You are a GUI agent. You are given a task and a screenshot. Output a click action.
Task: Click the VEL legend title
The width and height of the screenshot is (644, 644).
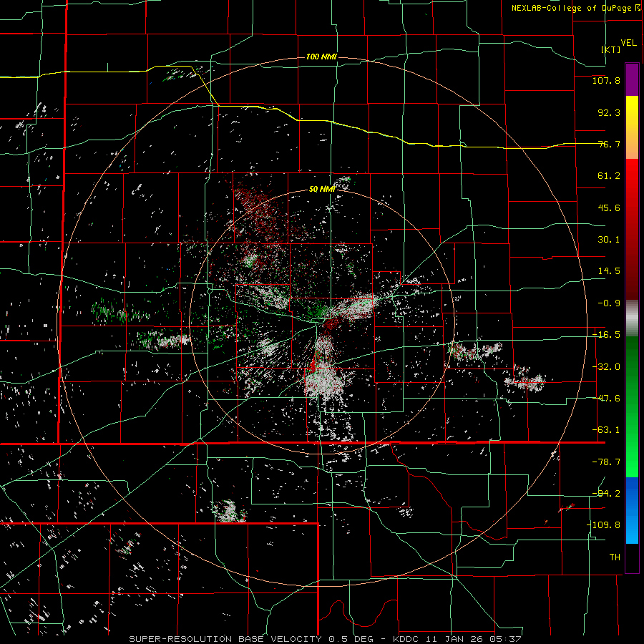pos(628,43)
